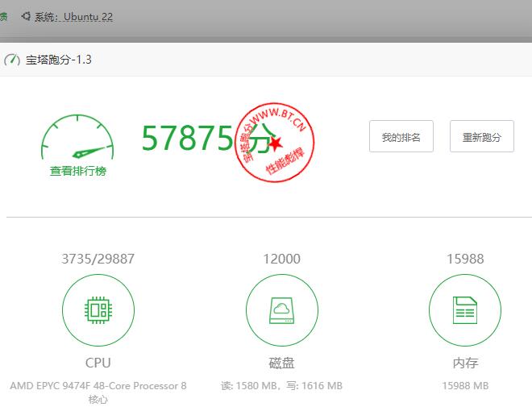This screenshot has height=411, width=532.
Task: Click the 宝塔跑分-1.3 window title
Action: (x=59, y=60)
